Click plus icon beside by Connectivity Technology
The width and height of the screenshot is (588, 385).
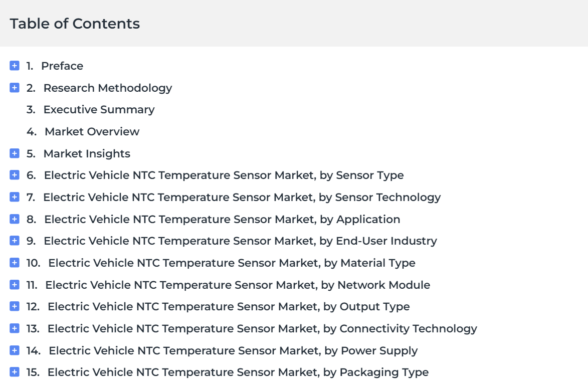coord(14,328)
